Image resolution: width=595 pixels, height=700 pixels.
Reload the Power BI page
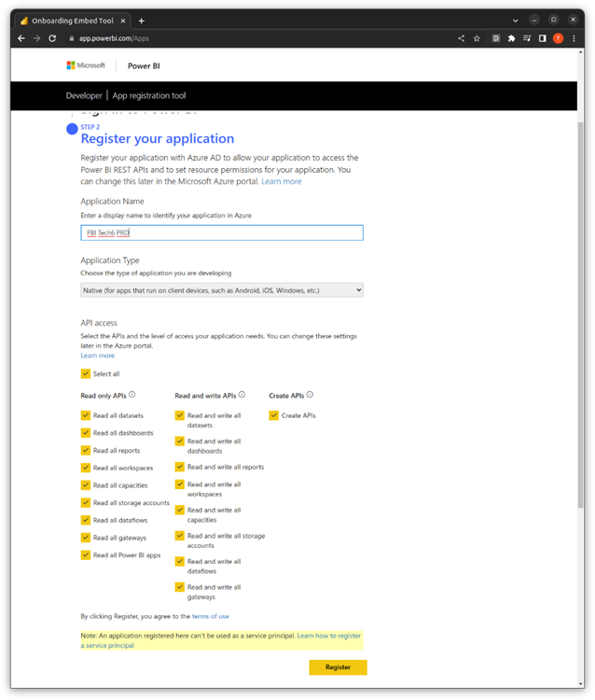click(x=52, y=38)
